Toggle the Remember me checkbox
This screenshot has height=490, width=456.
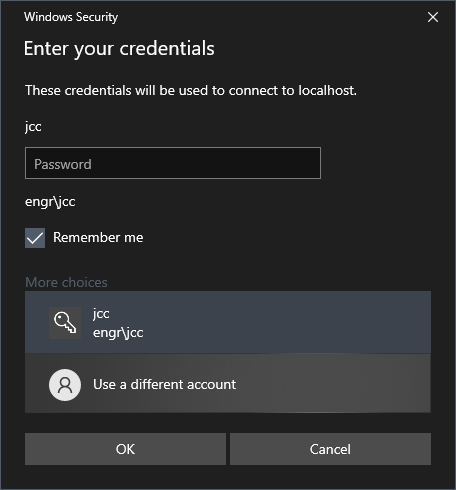tap(35, 238)
